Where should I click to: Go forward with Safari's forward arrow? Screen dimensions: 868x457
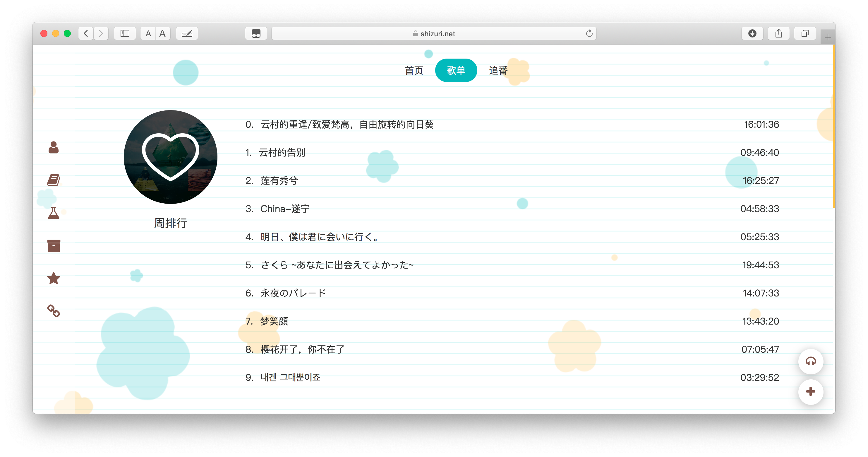[101, 33]
